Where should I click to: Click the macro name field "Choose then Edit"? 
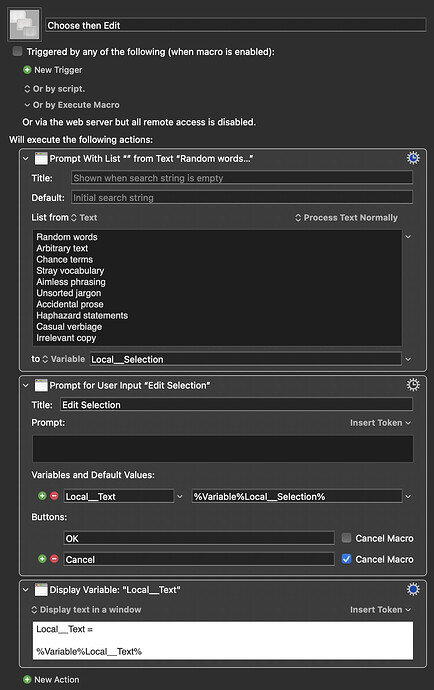point(236,25)
